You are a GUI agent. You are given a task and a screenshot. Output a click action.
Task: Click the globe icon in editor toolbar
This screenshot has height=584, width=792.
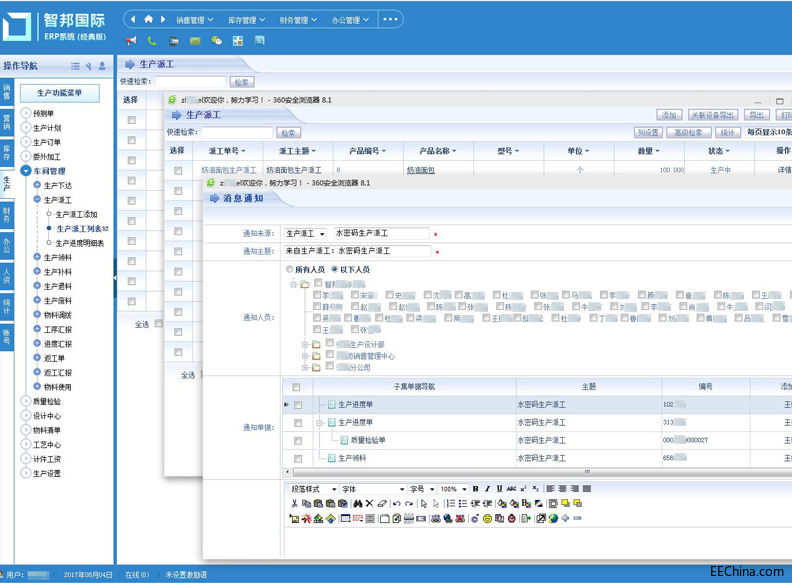coord(553,518)
